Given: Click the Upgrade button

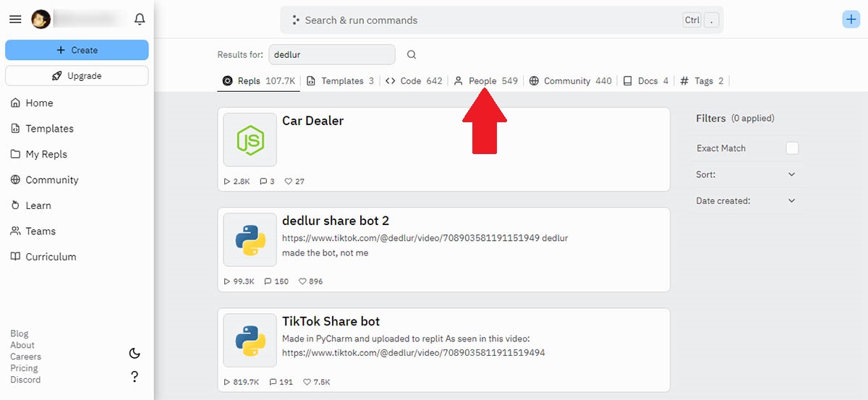Looking at the screenshot, I should click(77, 76).
